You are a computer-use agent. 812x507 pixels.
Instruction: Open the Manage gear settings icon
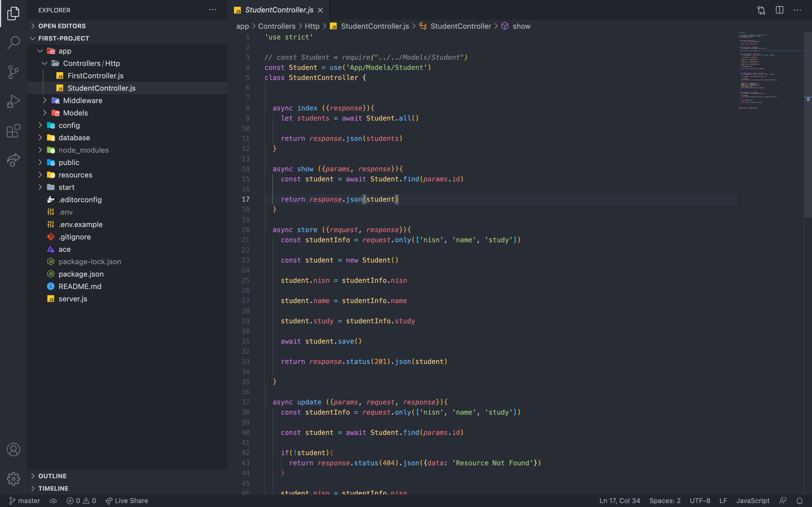pos(14,479)
